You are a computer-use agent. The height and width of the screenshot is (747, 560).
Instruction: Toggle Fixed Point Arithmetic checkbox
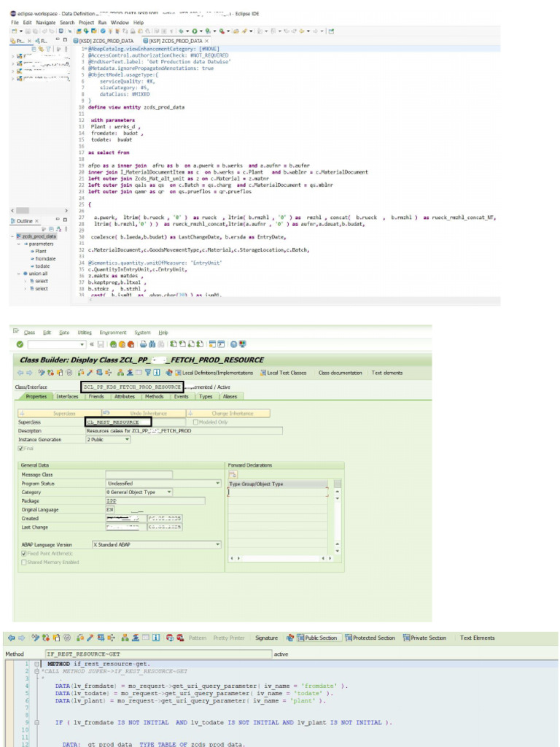[24, 554]
